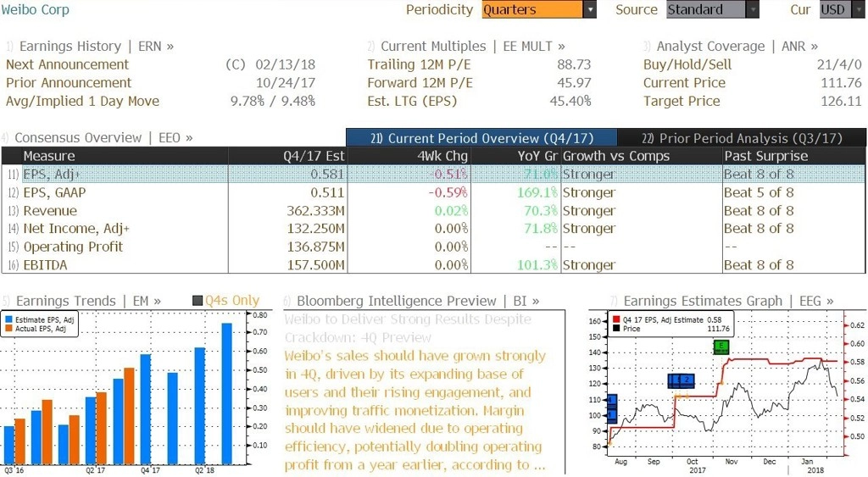Click blue marker at left edge of estimates graph

612,408
